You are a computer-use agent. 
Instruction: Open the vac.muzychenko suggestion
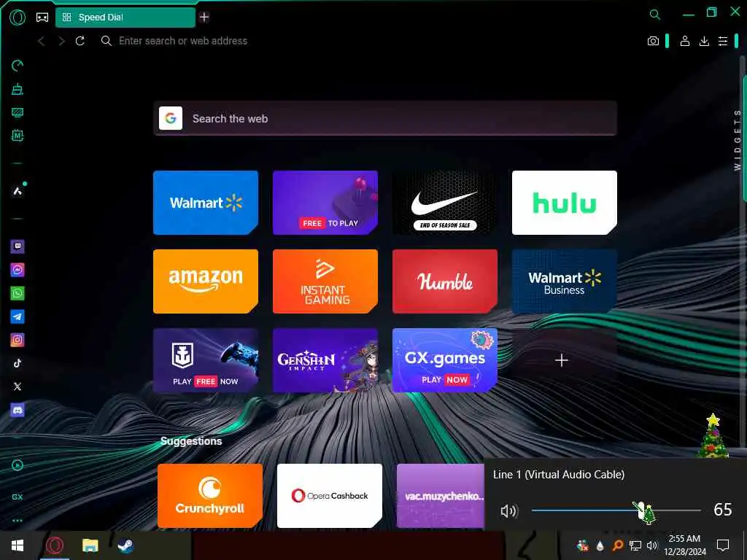pyautogui.click(x=441, y=496)
